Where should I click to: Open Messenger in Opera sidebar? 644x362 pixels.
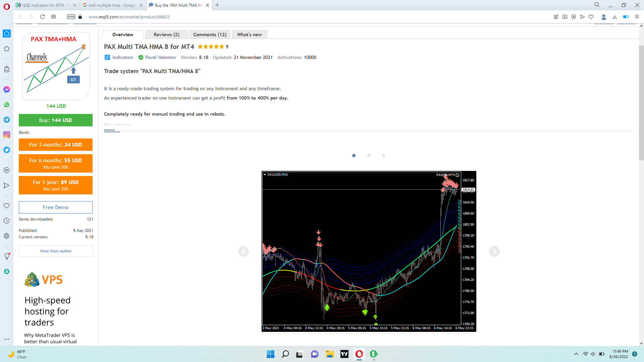click(x=7, y=89)
